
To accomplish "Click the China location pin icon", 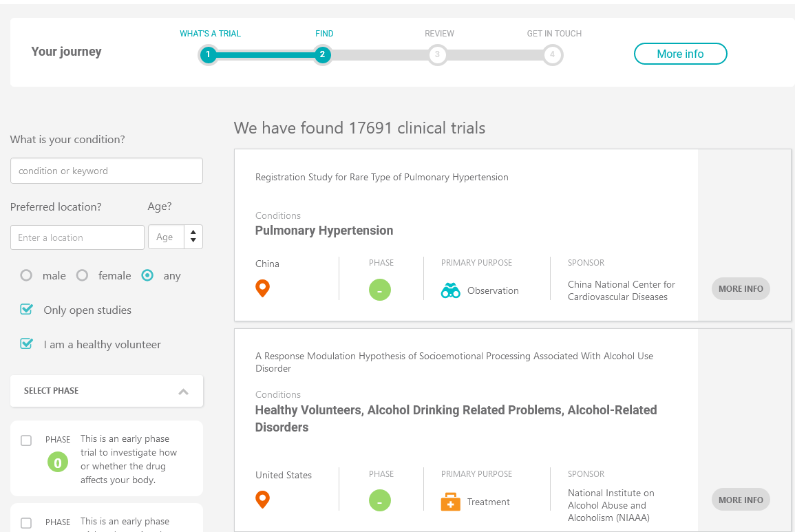I will pyautogui.click(x=262, y=288).
